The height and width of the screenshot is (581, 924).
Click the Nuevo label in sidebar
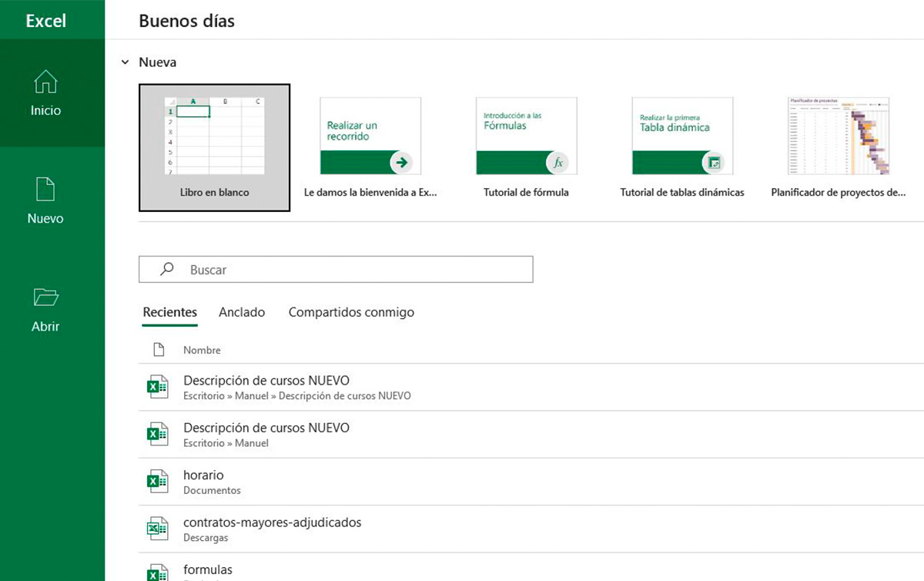pos(46,218)
